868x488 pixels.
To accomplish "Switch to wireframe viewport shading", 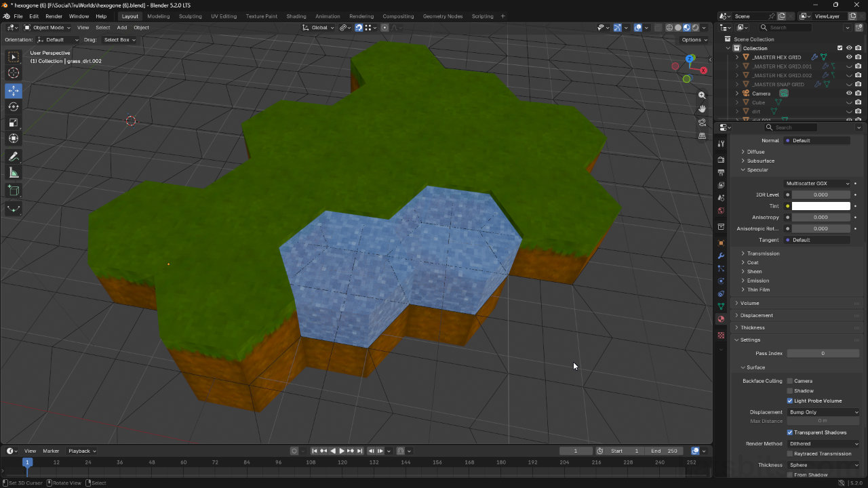I will pos(669,28).
